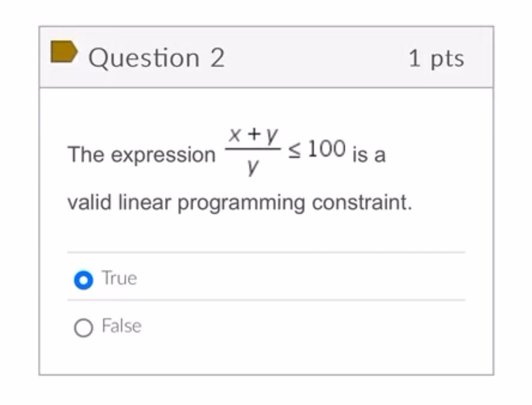
Task: Click the True label text
Action: point(119,278)
